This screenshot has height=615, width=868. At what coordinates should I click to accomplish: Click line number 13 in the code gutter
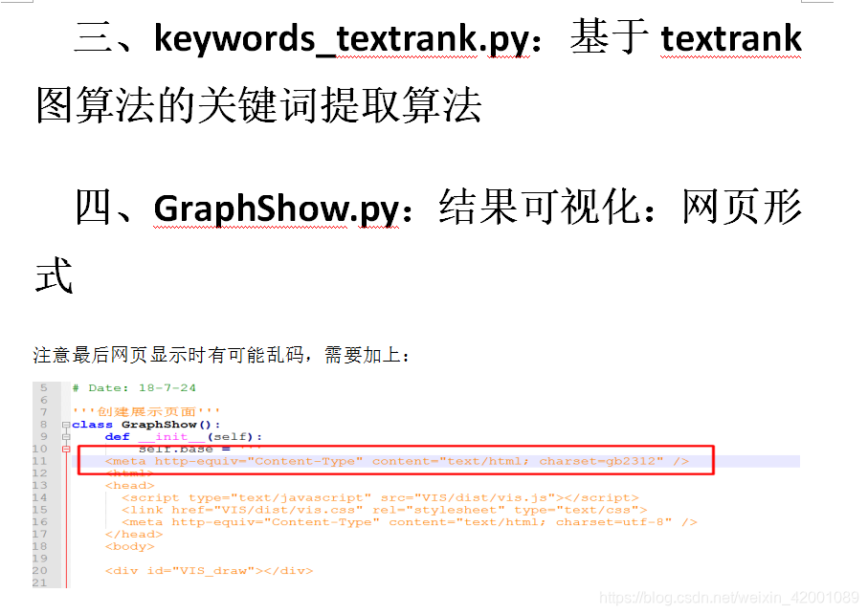(x=40, y=486)
